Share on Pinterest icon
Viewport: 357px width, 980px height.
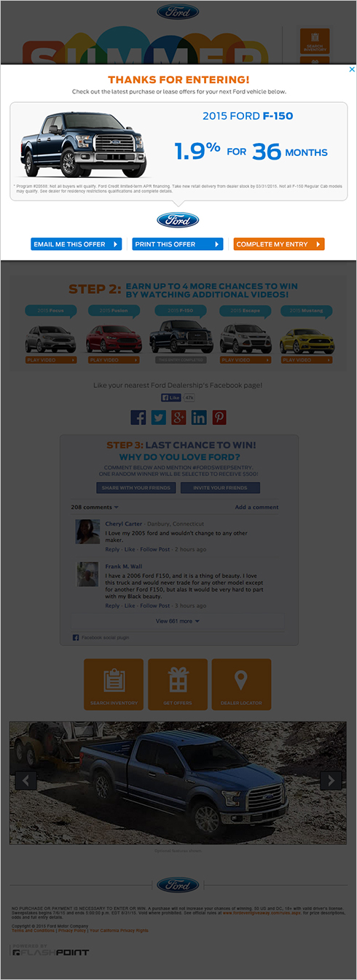219,417
